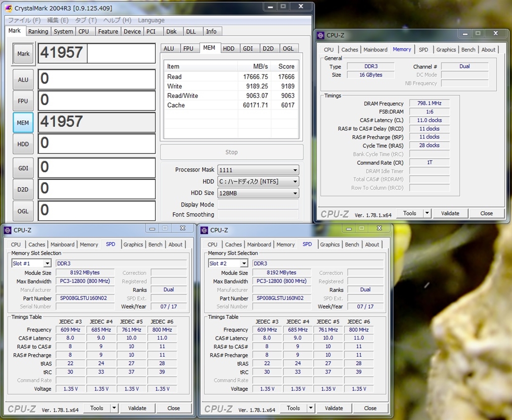Open Graphics tab in Slot #1 CPU-Z window

tap(133, 244)
